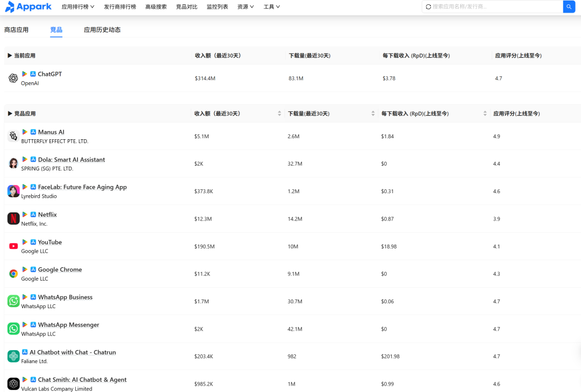Screen dimensions: 581x392
Task: Click the app name search input field
Action: 497,6
